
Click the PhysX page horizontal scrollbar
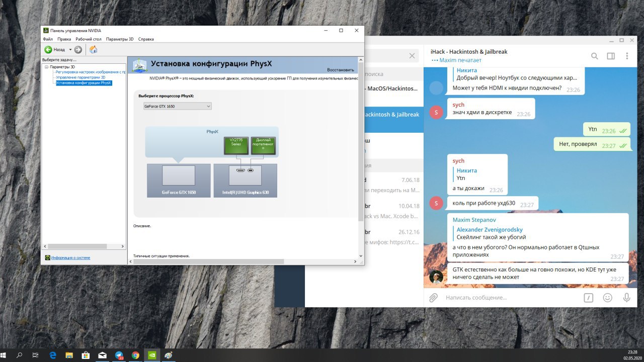(x=209, y=261)
